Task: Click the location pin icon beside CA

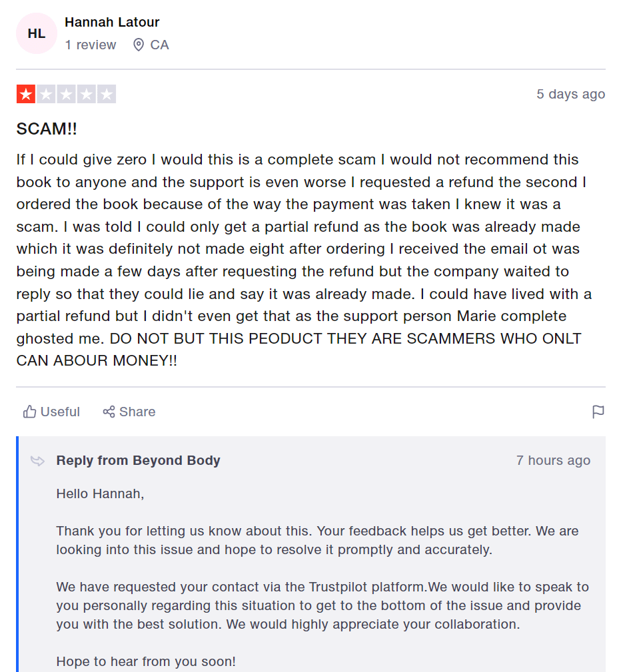Action: (139, 45)
